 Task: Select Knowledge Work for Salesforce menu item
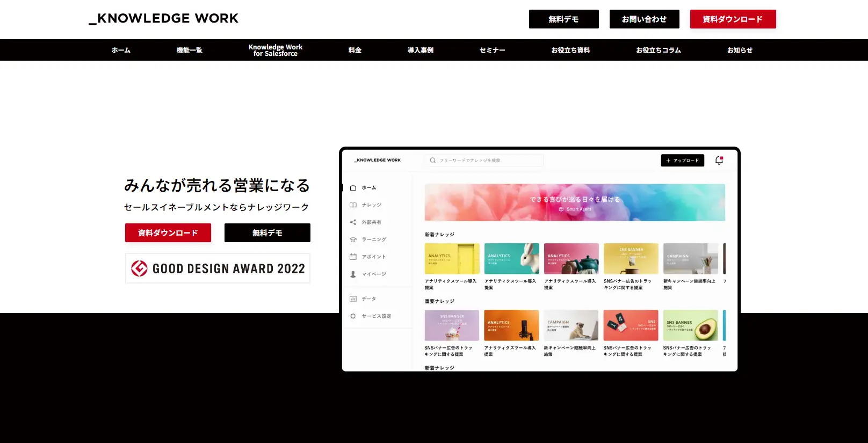(x=276, y=50)
